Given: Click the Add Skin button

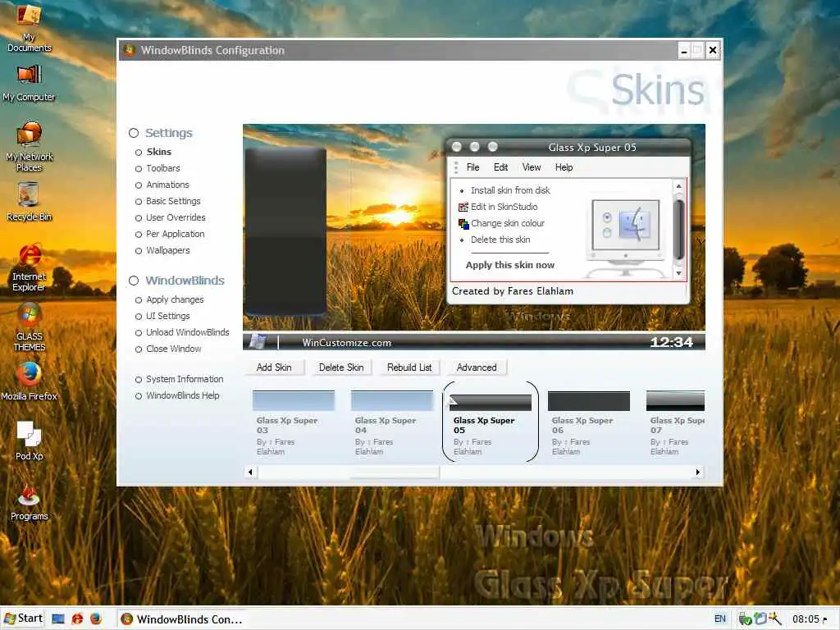Looking at the screenshot, I should [274, 367].
